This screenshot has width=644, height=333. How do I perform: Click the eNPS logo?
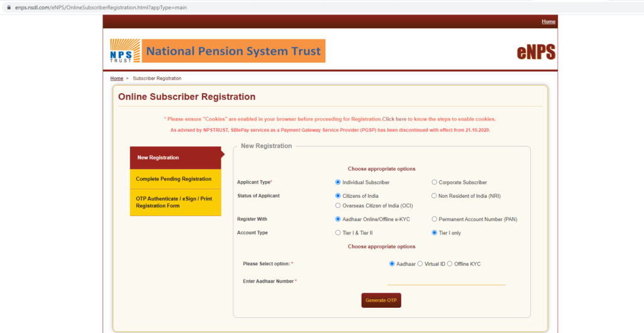pos(536,52)
